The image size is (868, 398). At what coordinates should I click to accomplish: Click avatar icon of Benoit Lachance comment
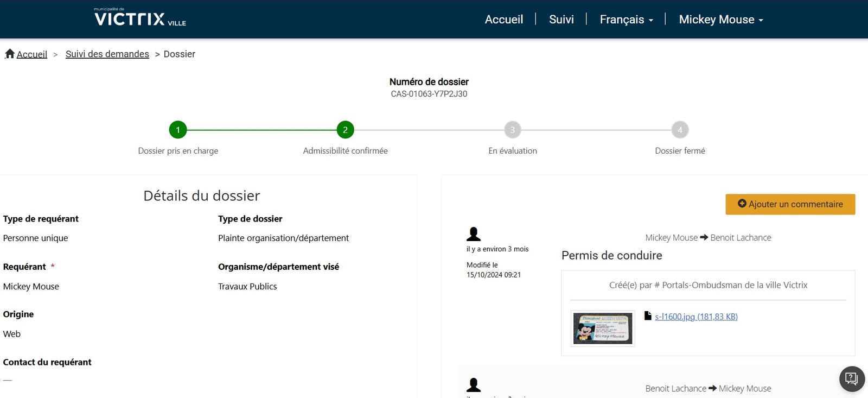coord(474,385)
